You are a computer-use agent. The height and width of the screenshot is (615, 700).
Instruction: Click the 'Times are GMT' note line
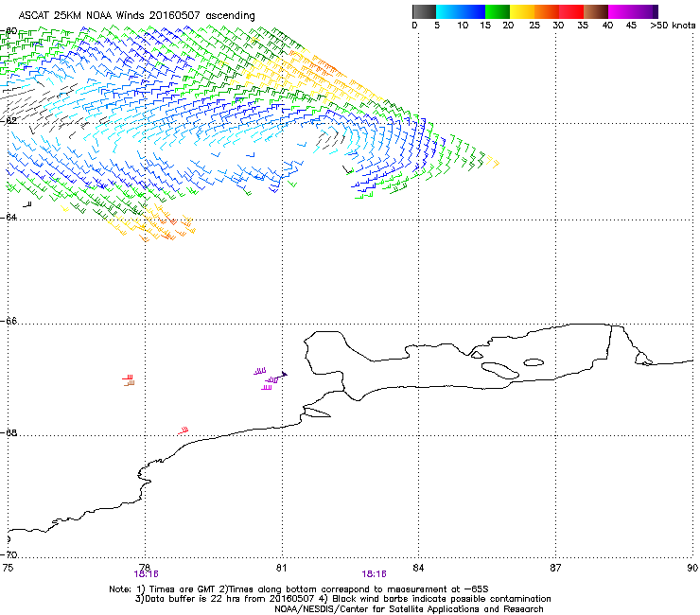tap(299, 589)
